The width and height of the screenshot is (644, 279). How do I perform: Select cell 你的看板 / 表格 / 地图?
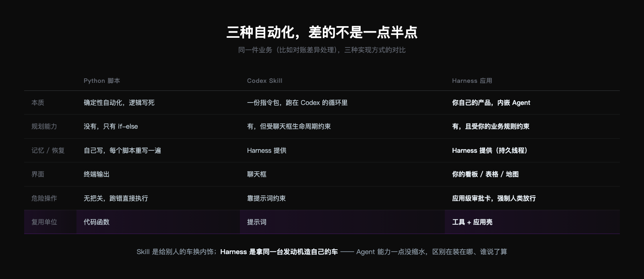click(x=485, y=174)
